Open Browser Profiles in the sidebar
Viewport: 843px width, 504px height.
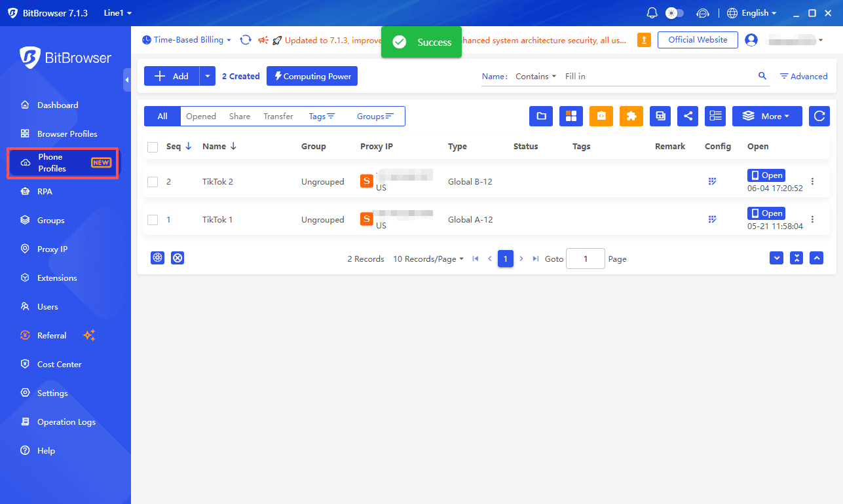coord(67,134)
